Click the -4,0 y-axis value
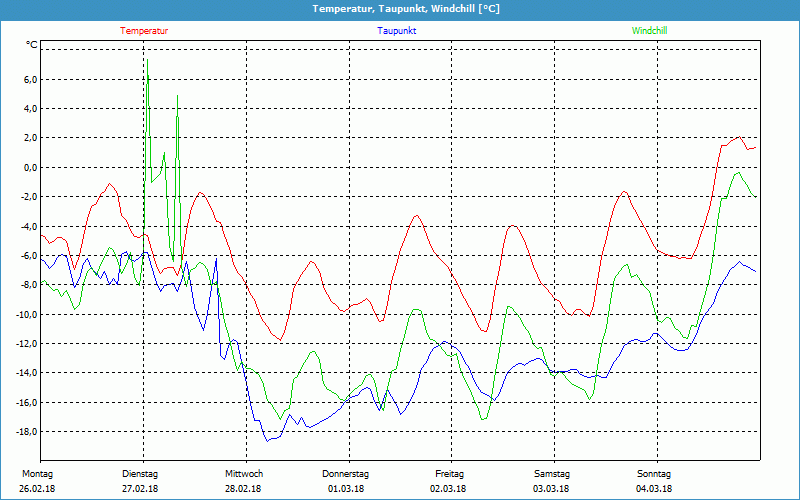 [29, 226]
